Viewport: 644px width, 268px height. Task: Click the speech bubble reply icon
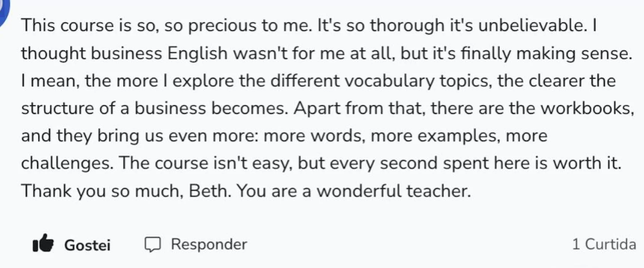point(153,244)
